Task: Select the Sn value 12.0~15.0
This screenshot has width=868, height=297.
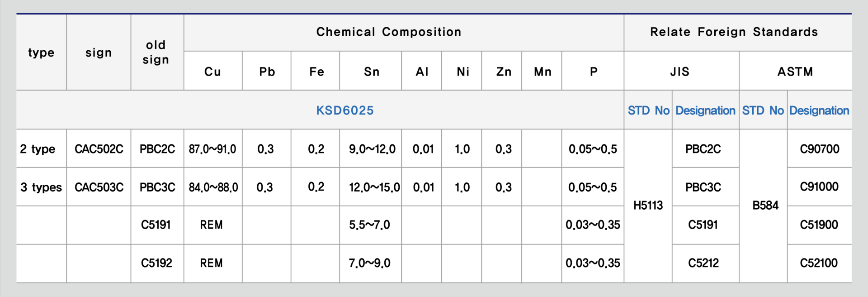Action: click(374, 187)
